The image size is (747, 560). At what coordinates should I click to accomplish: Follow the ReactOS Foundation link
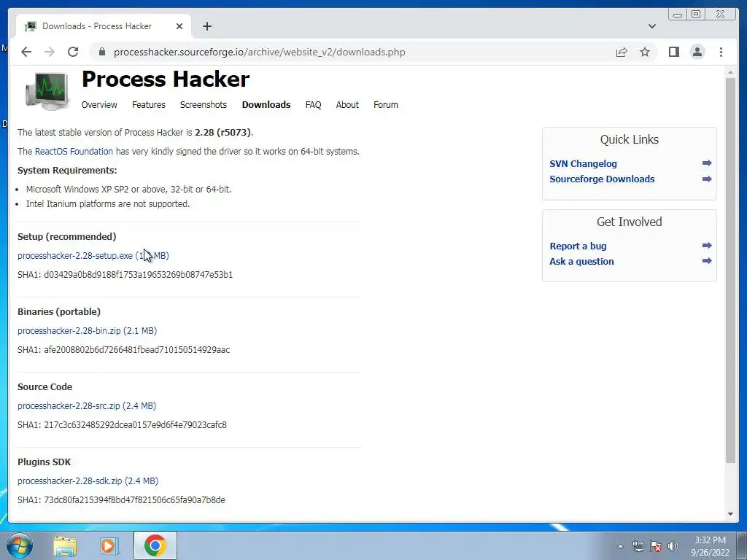coord(74,152)
